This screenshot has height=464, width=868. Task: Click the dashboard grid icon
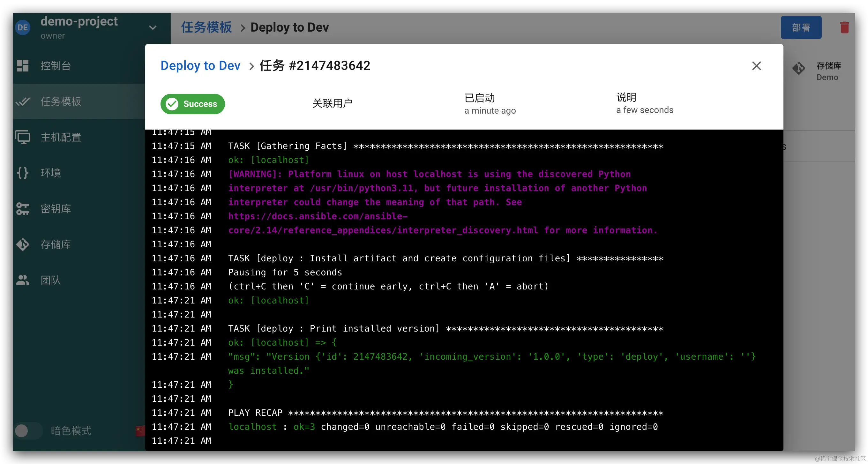23,66
